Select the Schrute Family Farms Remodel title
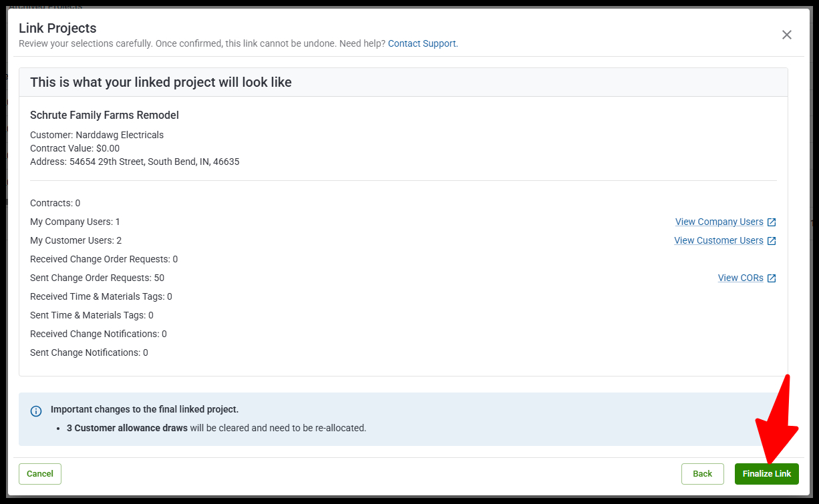The width and height of the screenshot is (819, 504). [104, 115]
